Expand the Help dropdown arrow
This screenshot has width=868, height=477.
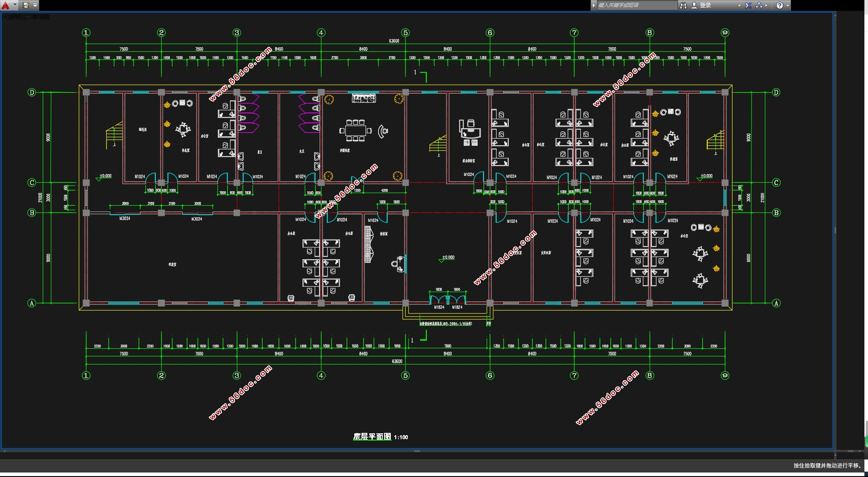(787, 5)
